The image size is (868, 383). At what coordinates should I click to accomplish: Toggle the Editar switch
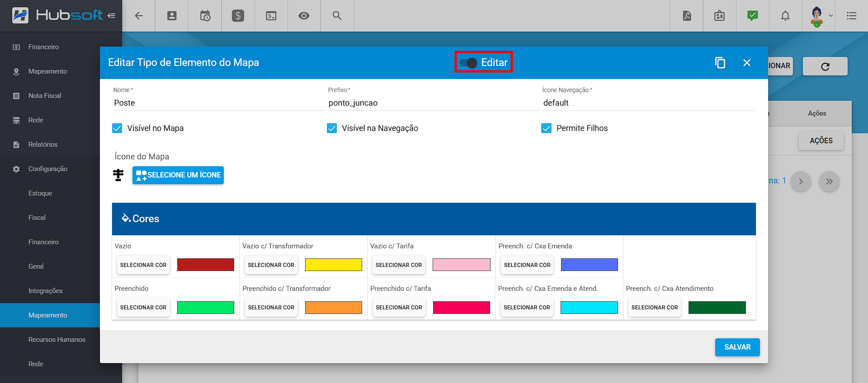[468, 63]
